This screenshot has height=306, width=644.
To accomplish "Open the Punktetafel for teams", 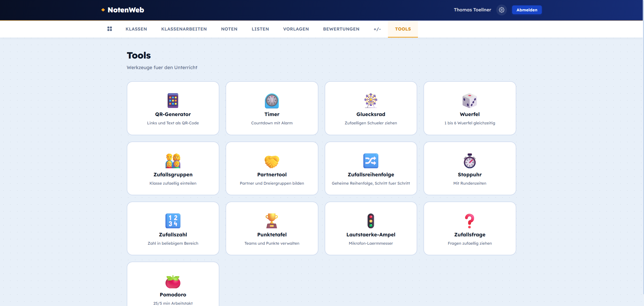I will pos(272,228).
